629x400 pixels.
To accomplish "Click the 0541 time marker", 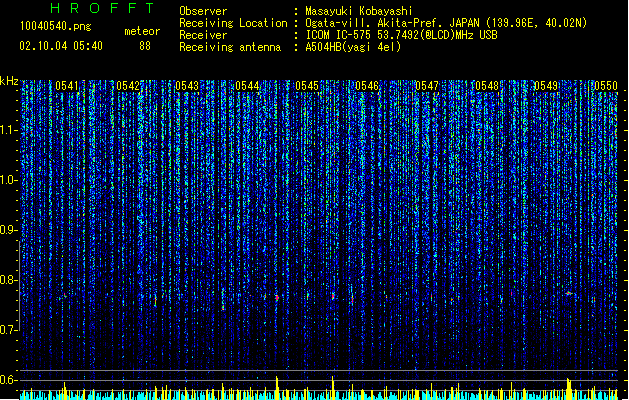I will tap(67, 86).
